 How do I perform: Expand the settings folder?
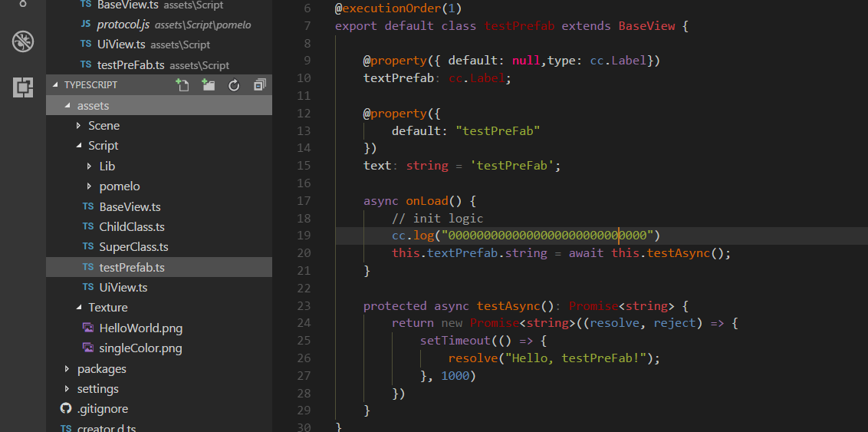tap(159, 389)
